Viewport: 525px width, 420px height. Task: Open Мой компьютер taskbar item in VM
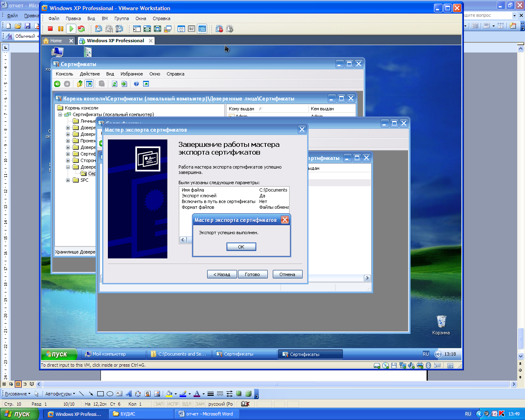click(x=114, y=354)
